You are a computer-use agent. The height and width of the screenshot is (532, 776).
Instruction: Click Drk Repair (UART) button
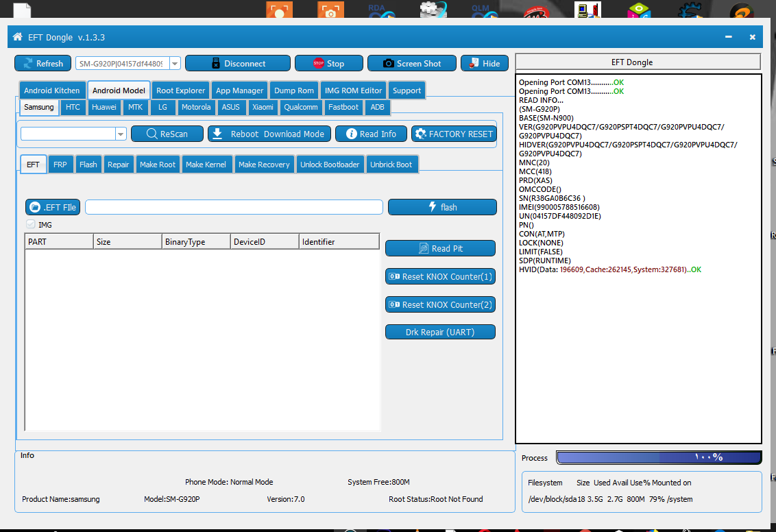pos(441,332)
